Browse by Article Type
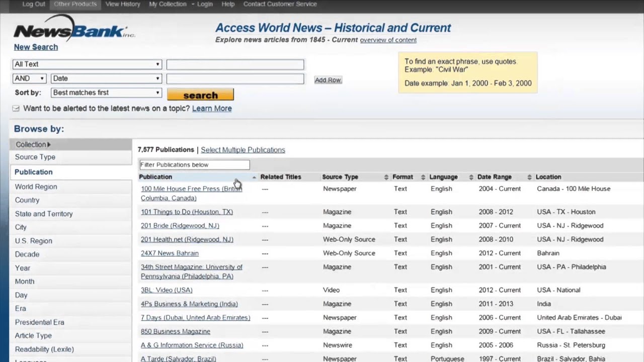This screenshot has height=362, width=644. [x=33, y=336]
